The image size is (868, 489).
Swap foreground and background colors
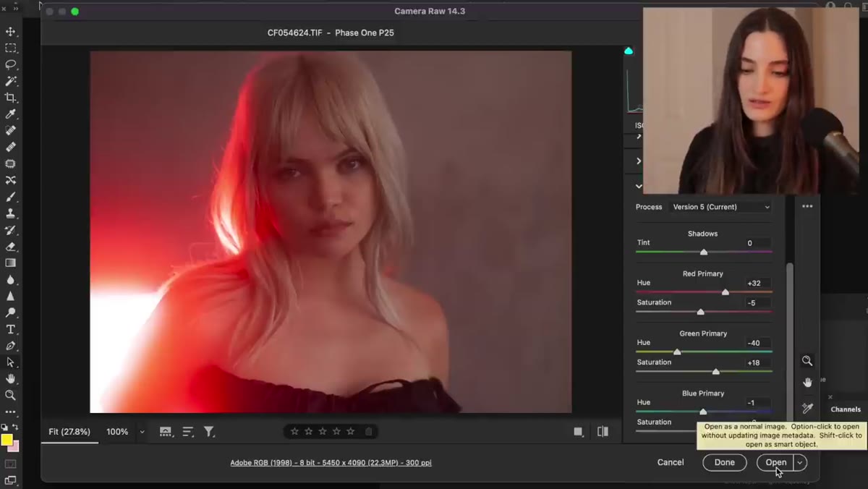(17, 428)
